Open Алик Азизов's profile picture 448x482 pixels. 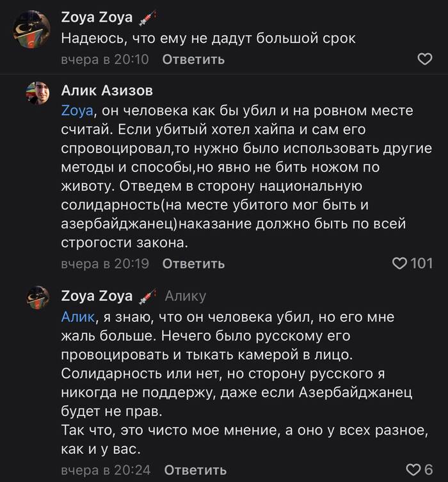[x=38, y=93]
